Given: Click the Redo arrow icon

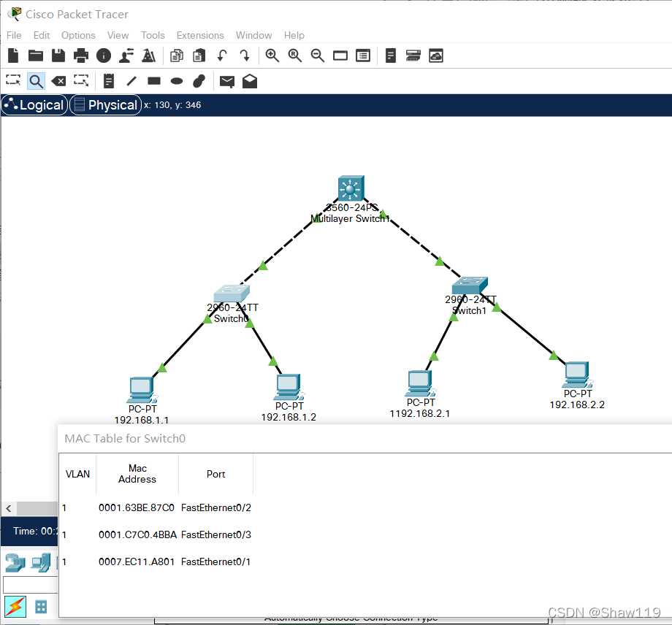Looking at the screenshot, I should pyautogui.click(x=245, y=55).
